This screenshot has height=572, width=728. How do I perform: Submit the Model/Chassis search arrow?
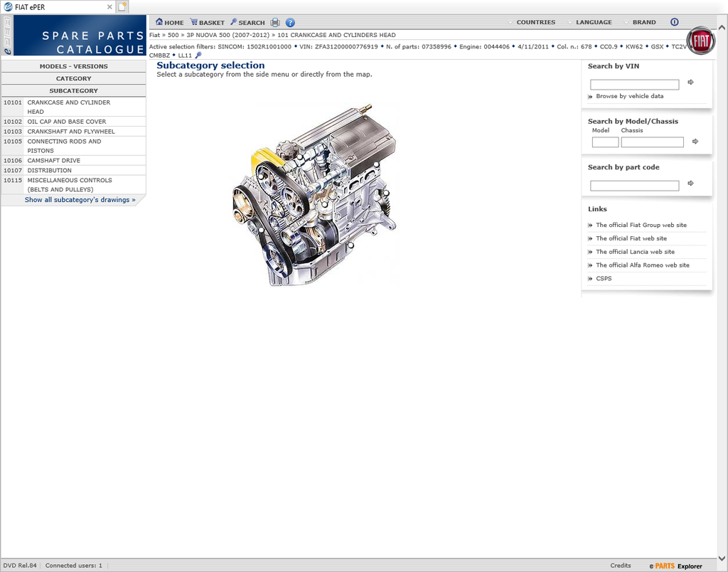[x=695, y=142]
